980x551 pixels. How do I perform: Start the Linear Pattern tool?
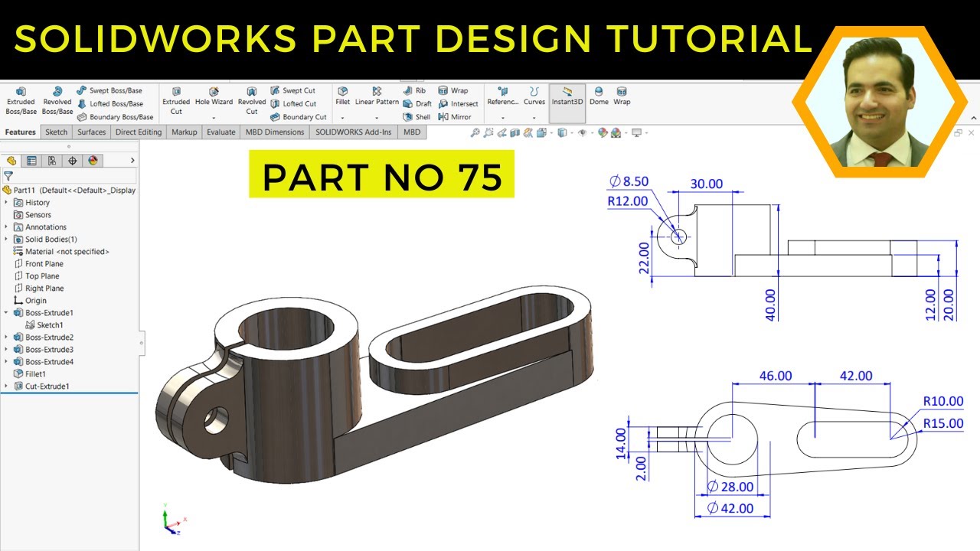(377, 96)
